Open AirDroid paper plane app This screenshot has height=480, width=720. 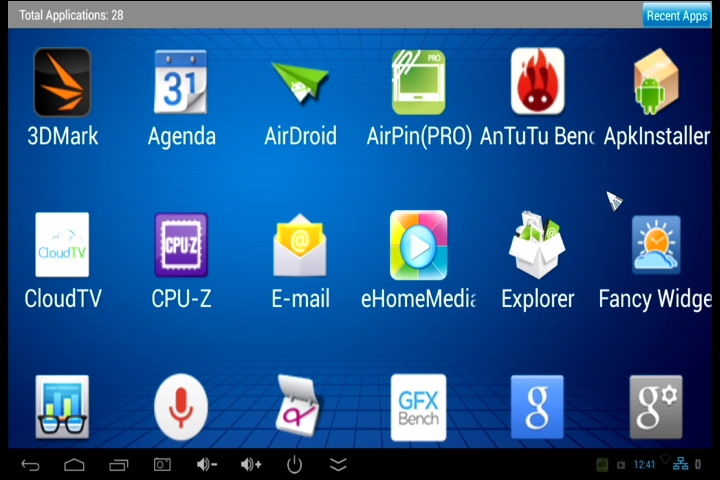click(x=300, y=83)
